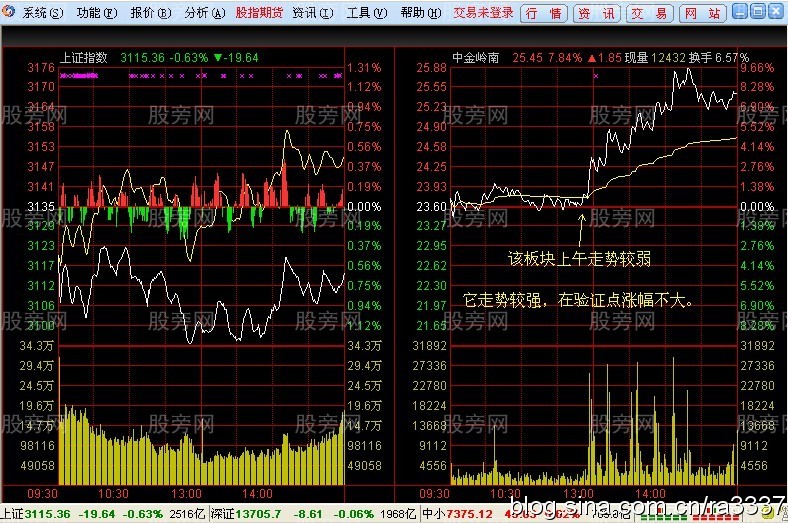The height and width of the screenshot is (523, 788).
Task: Open the 资讯(I) menu
Action: coord(313,13)
